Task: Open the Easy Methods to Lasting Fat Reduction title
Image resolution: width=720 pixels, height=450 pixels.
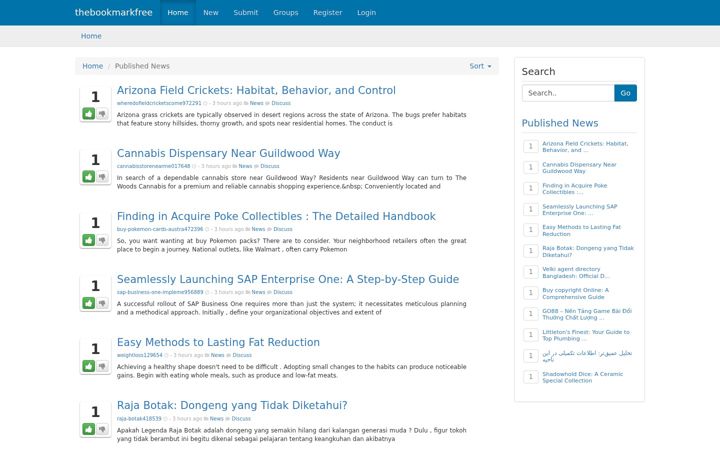Action: [218, 342]
